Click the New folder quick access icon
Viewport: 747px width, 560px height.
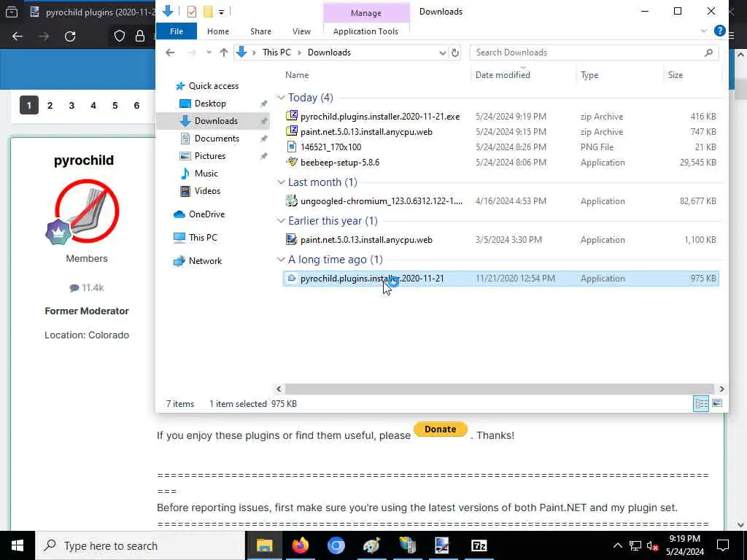coord(208,12)
